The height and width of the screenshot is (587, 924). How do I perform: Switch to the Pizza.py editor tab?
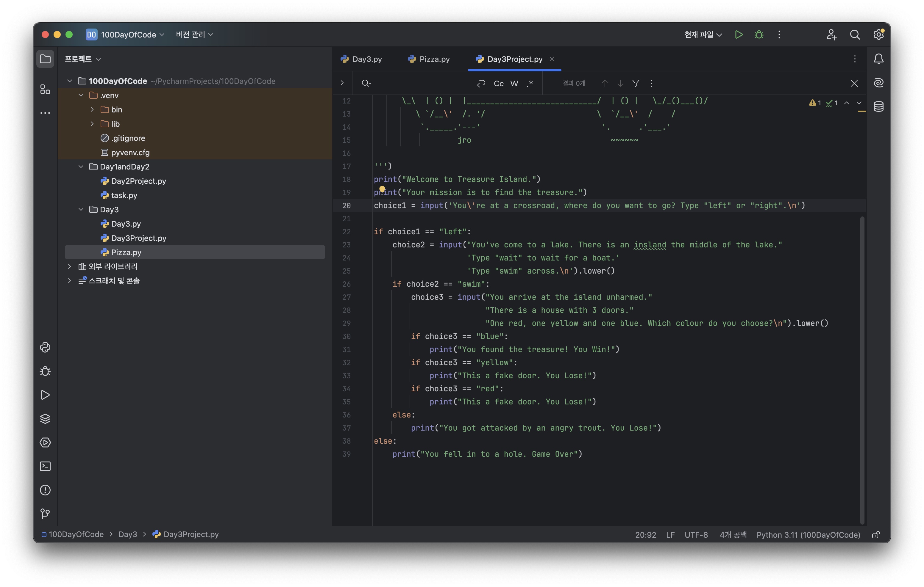(x=428, y=59)
